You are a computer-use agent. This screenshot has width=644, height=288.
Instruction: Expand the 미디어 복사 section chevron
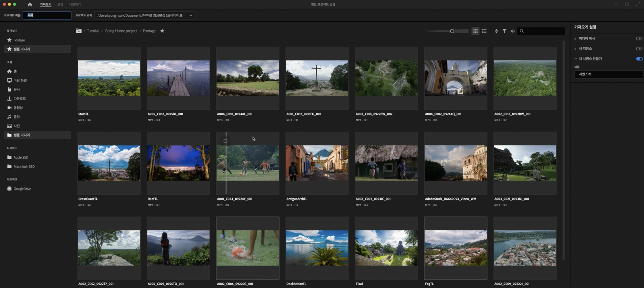(575, 39)
